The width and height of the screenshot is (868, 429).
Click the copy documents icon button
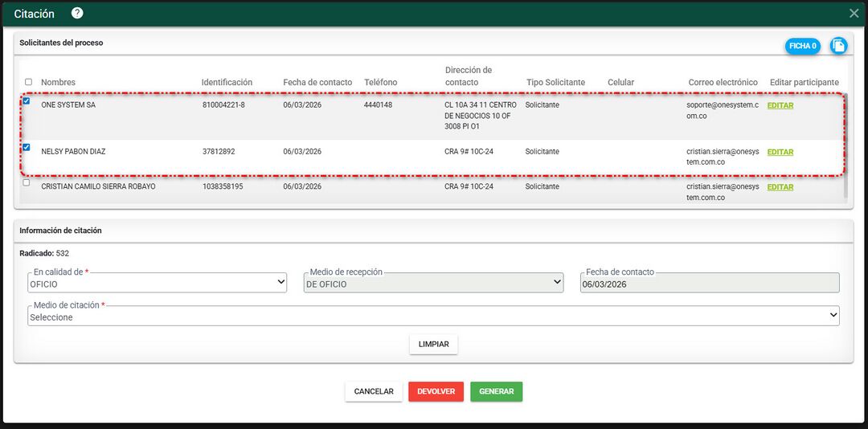838,46
